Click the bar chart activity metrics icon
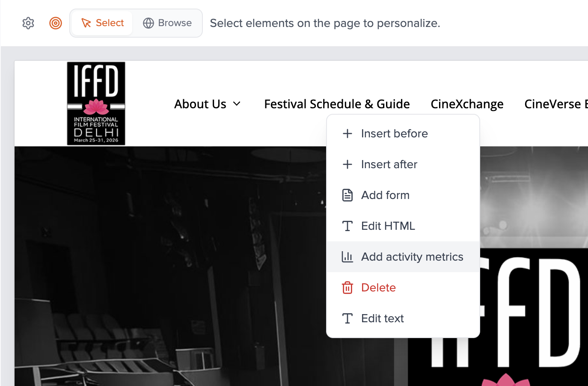This screenshot has width=588, height=386. 347,257
